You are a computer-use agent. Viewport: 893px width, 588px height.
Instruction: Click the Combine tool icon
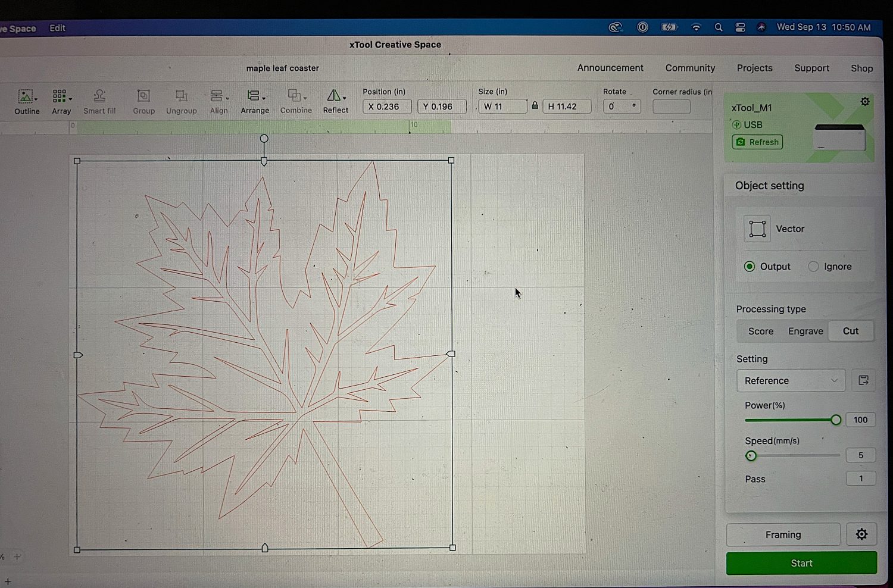pos(295,96)
